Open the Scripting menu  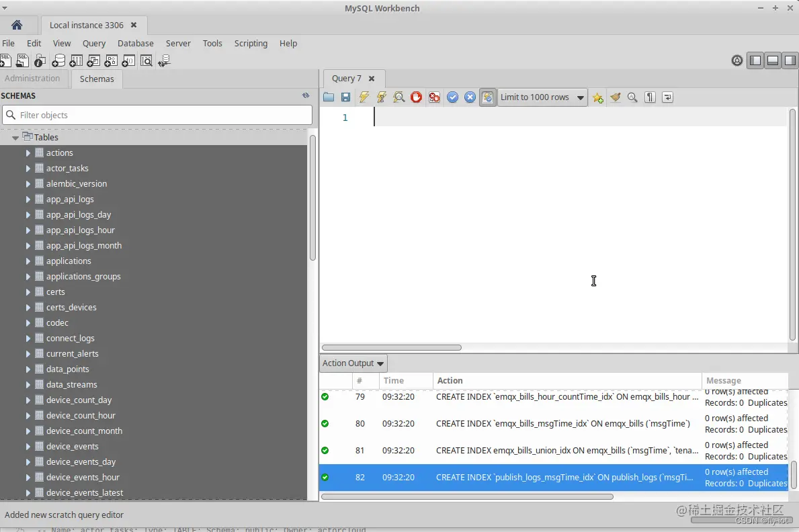click(251, 43)
